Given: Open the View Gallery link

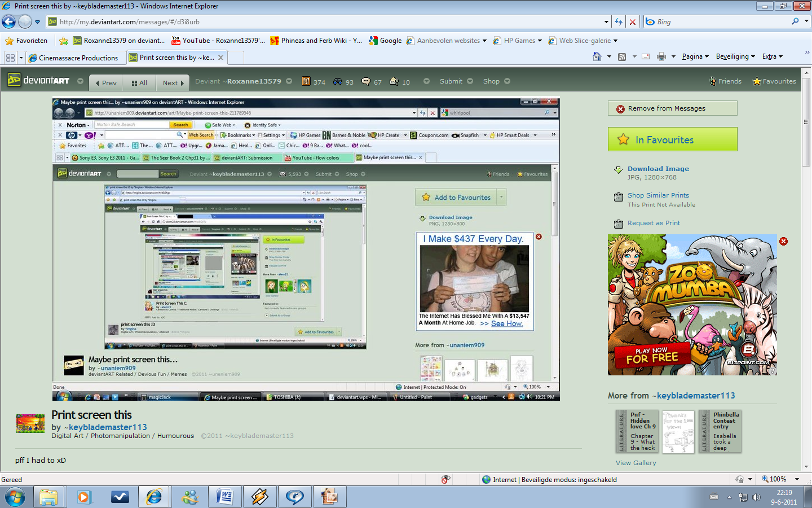Looking at the screenshot, I should [x=636, y=463].
